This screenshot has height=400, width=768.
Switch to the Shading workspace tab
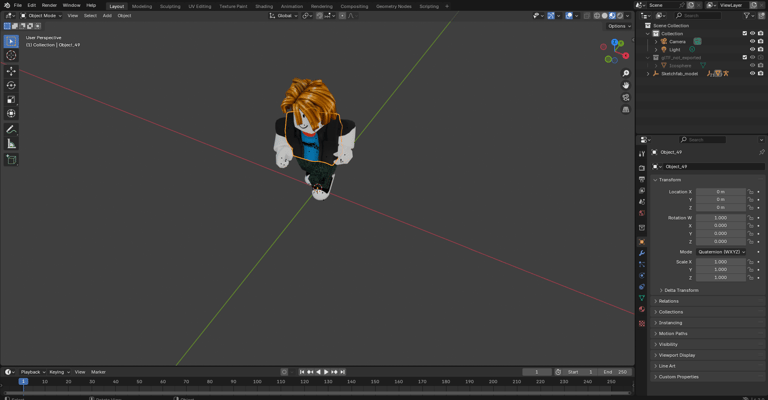pos(264,6)
